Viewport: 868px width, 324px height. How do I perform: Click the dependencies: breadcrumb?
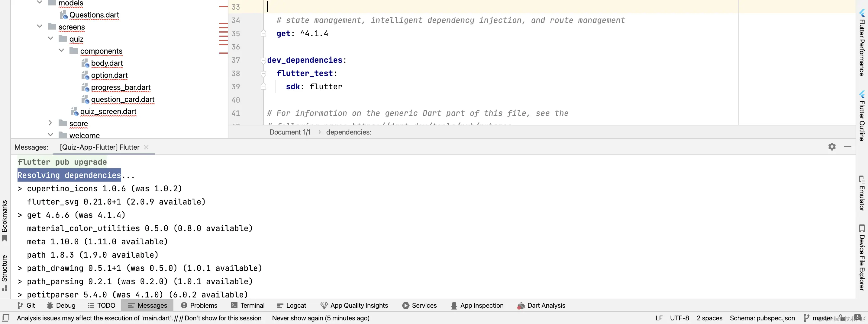348,132
